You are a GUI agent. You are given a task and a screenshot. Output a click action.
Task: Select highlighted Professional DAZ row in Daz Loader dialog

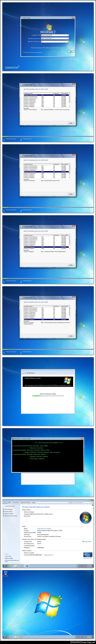point(46,172)
